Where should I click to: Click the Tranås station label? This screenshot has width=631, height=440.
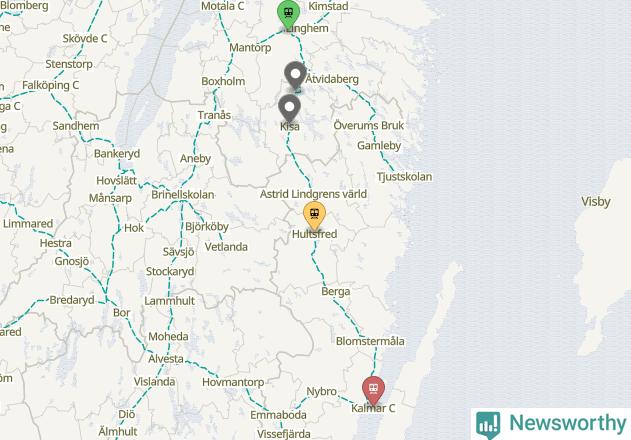pos(214,115)
